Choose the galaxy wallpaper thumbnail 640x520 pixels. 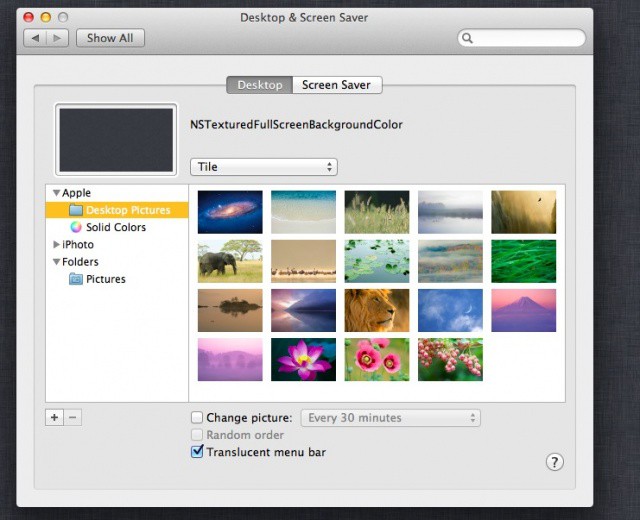(230, 212)
